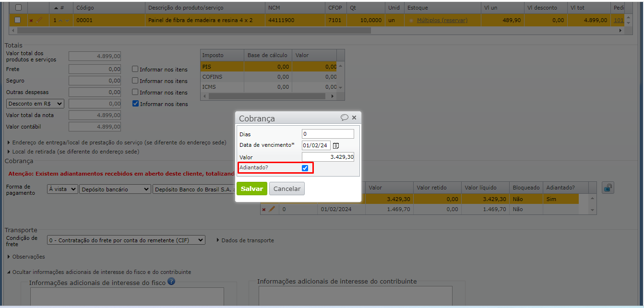Image resolution: width=644 pixels, height=308 pixels.
Task: Select the COFINS tax row
Action: [x=269, y=77]
